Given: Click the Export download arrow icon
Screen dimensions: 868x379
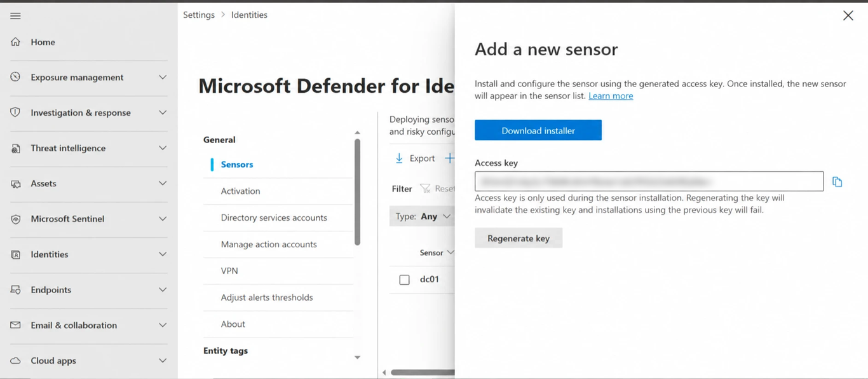Looking at the screenshot, I should click(x=399, y=158).
